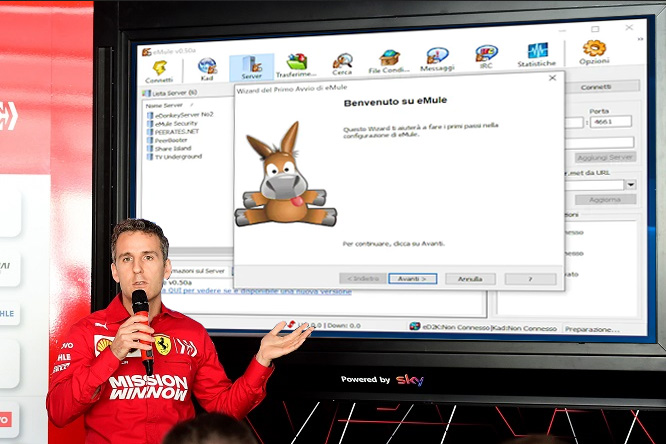Maximize the eMule main window
This screenshot has height=444, width=666.
pyautogui.click(x=595, y=29)
